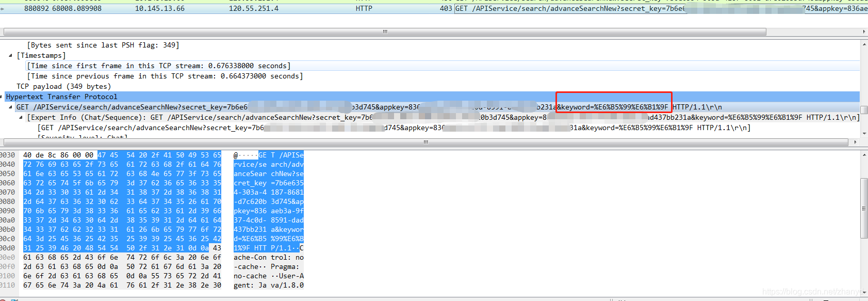Click ASCII text '-cache·· Pragma:'
The image size is (868, 301).
tap(267, 266)
